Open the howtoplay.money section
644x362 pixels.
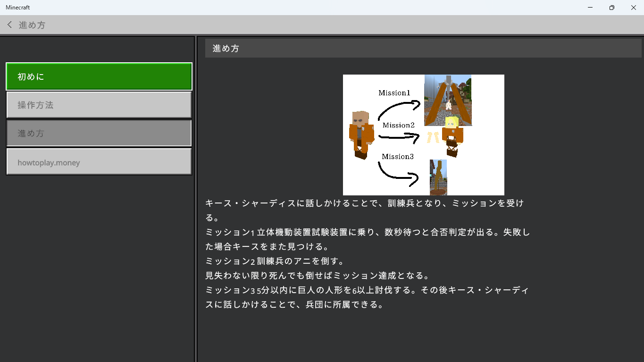pos(99,162)
